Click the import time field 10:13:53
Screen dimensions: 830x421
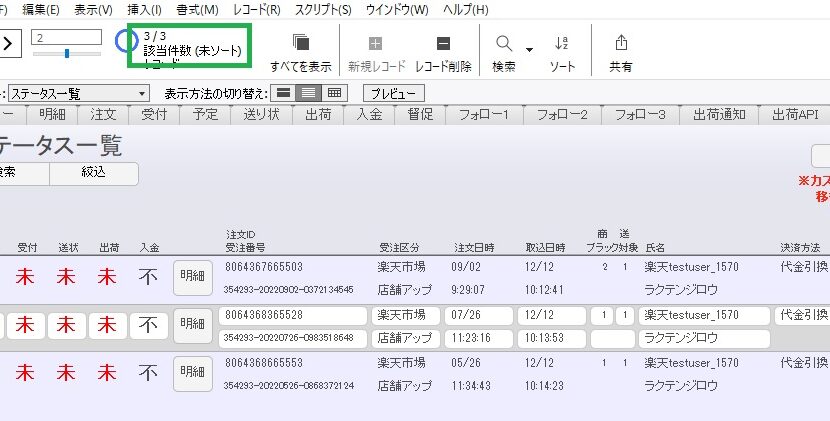pos(552,339)
